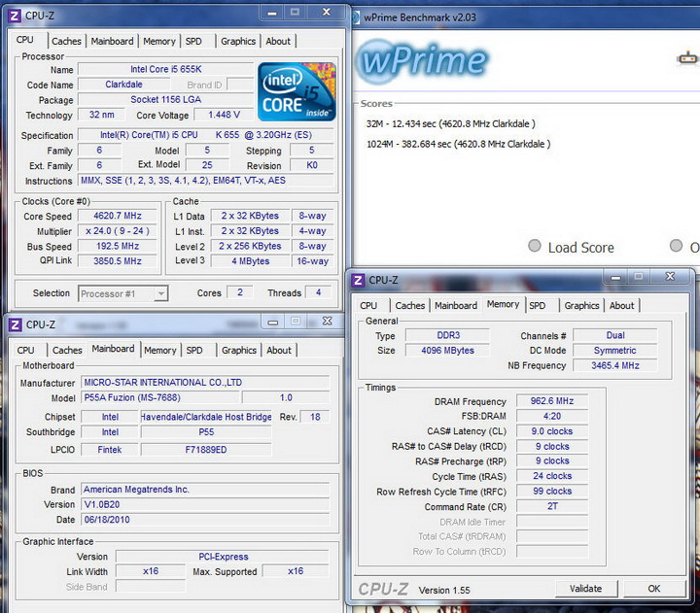Click the Bus Speed value 192.5 MHz
Image resolution: width=700 pixels, height=613 pixels.
click(x=118, y=247)
